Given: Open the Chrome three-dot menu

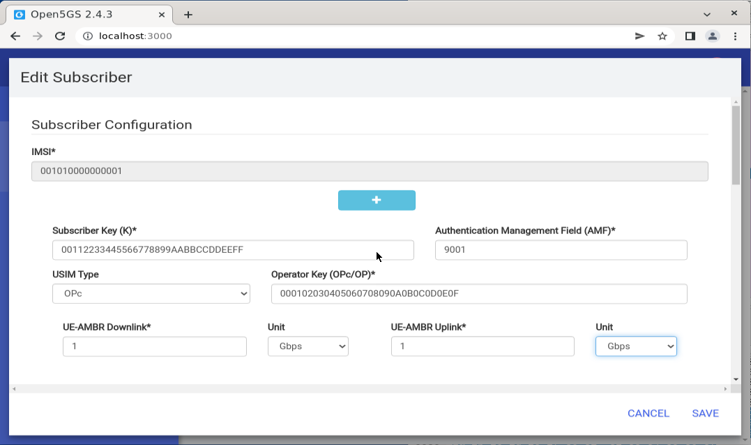Looking at the screenshot, I should [x=735, y=36].
